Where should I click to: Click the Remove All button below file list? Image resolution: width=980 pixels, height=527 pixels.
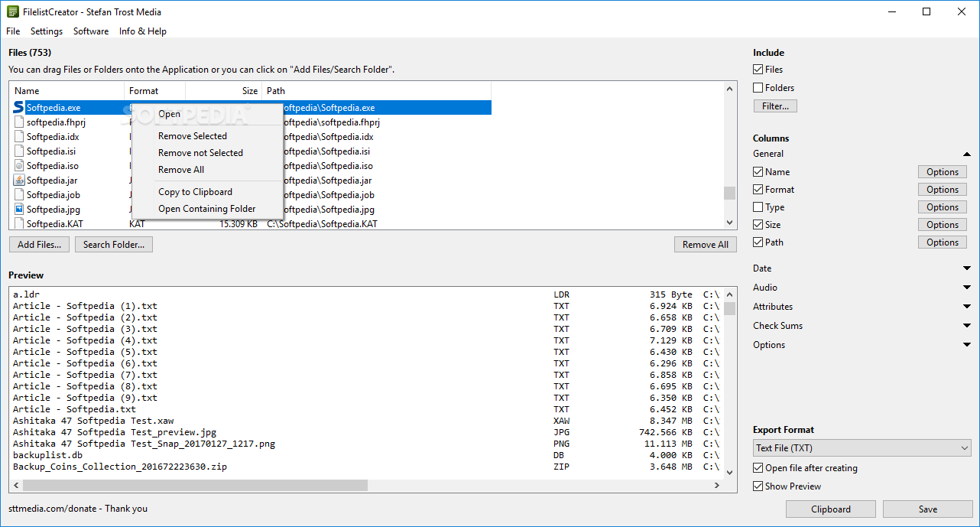[706, 245]
